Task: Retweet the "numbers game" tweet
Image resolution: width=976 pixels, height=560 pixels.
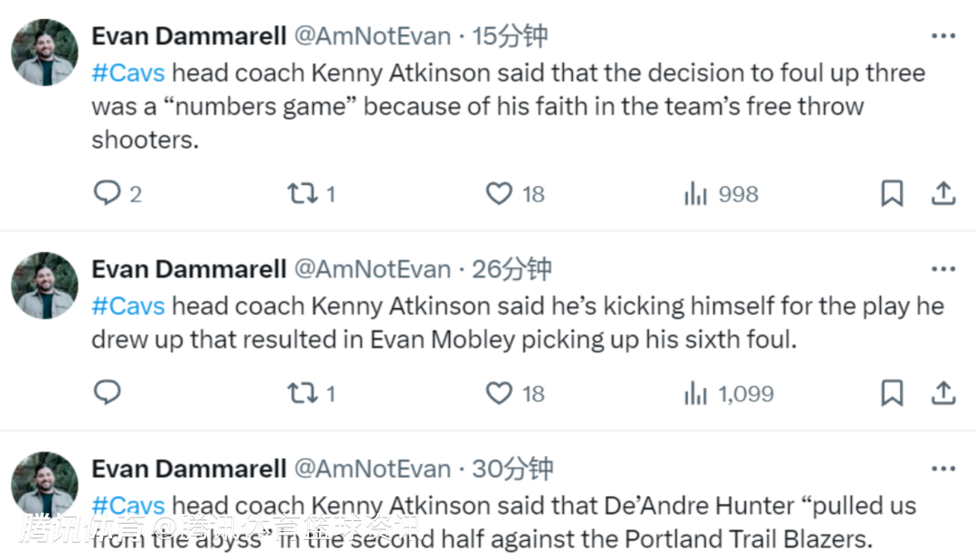Action: 299,193
